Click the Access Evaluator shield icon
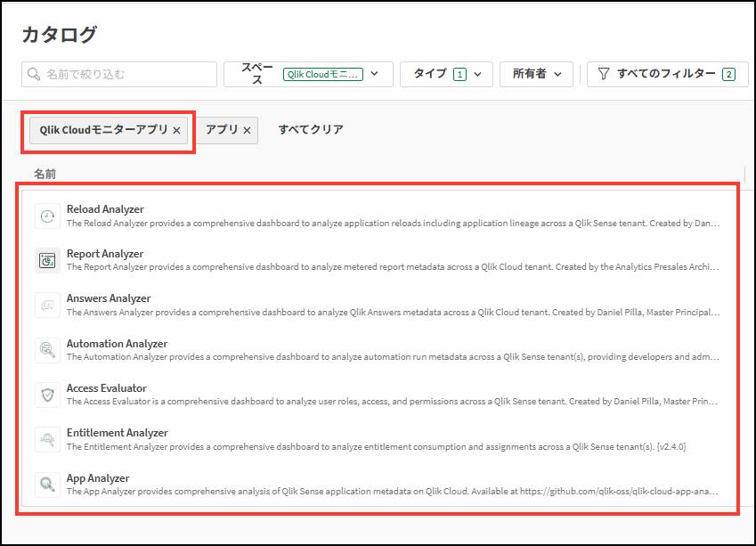The width and height of the screenshot is (756, 546). click(47, 395)
